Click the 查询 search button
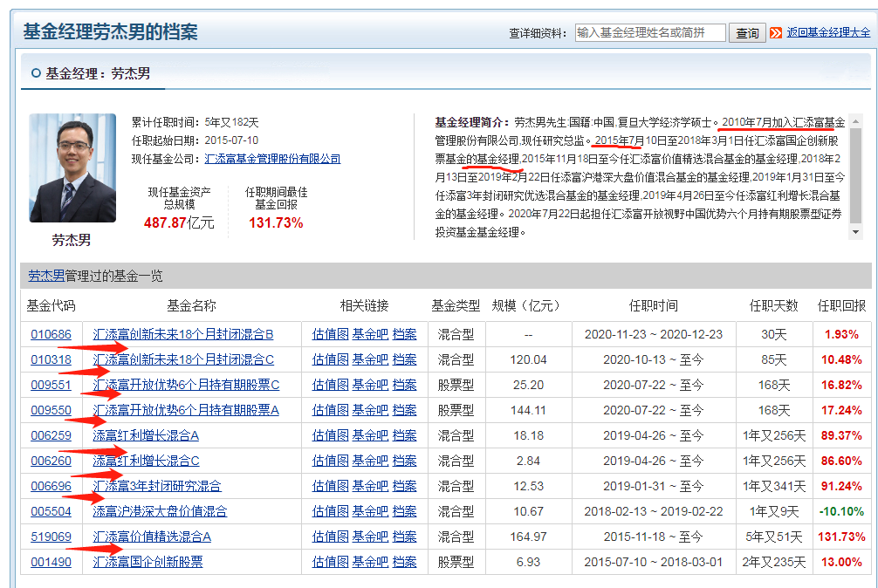Viewport: 878px width, 588px height. 747,31
